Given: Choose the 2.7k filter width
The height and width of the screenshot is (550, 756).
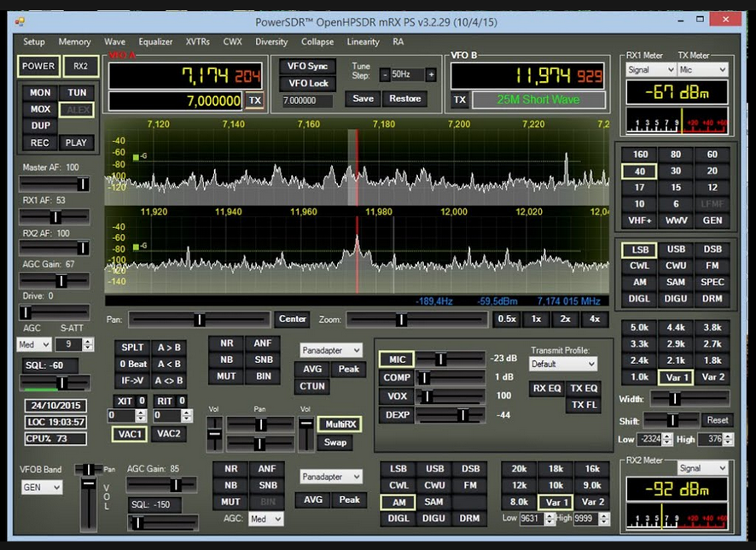Looking at the screenshot, I should 712,344.
